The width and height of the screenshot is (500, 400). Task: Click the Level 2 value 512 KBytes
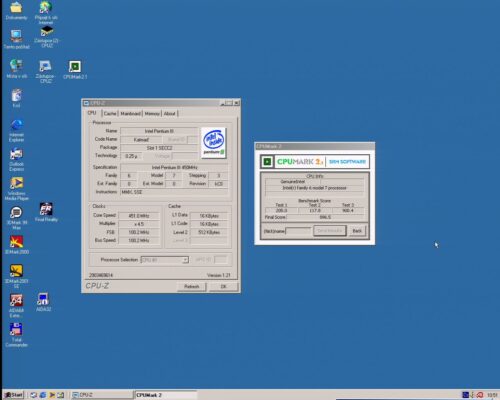click(x=209, y=232)
